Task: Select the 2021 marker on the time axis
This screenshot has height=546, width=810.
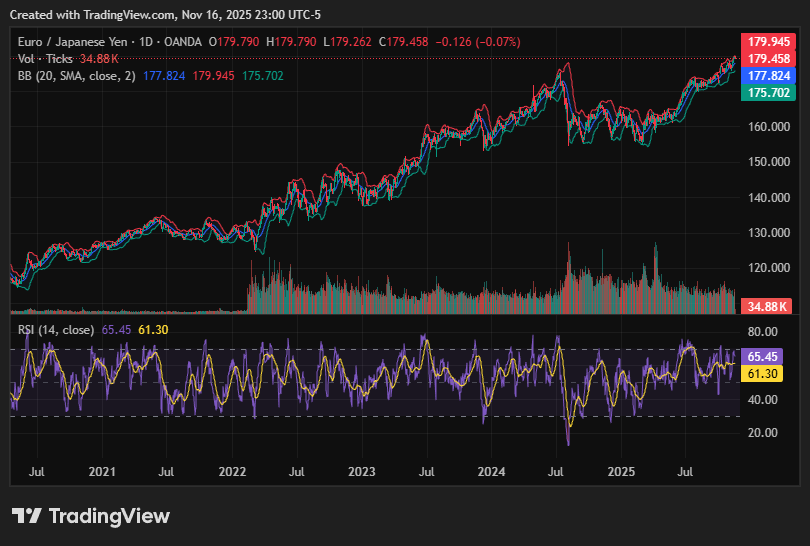Action: (102, 470)
